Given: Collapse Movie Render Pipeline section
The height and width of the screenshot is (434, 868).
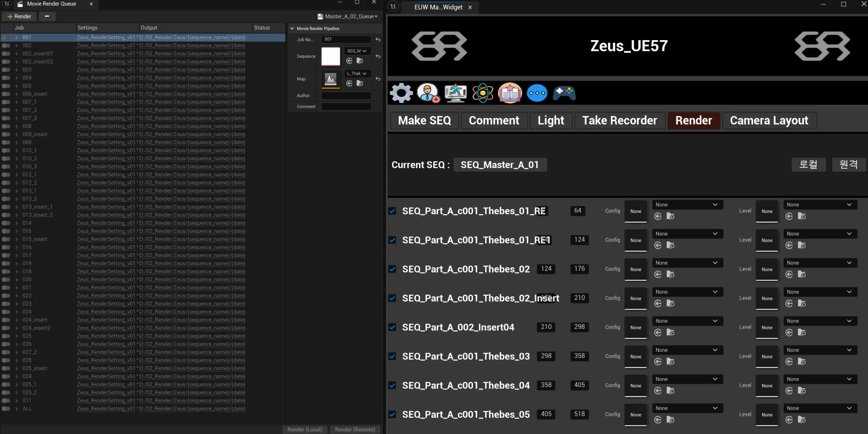Looking at the screenshot, I should [292, 29].
